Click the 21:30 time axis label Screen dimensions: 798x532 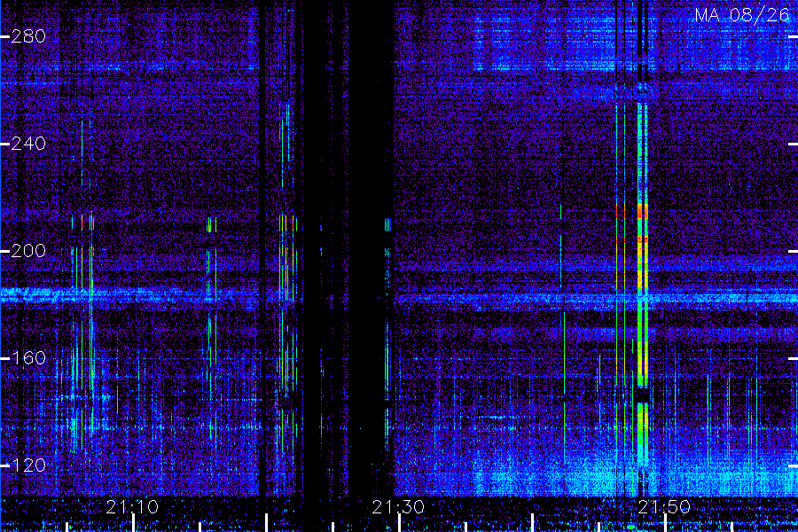pyautogui.click(x=398, y=507)
